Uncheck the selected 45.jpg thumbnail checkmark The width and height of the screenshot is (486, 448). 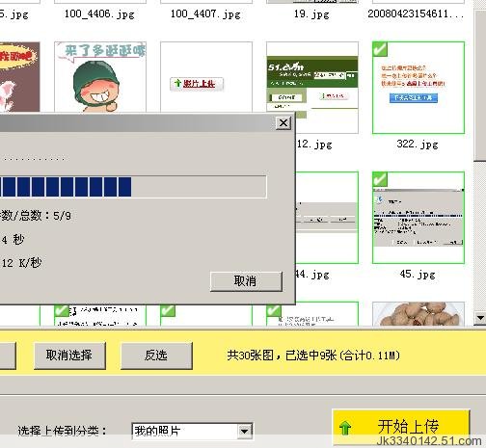[380, 179]
